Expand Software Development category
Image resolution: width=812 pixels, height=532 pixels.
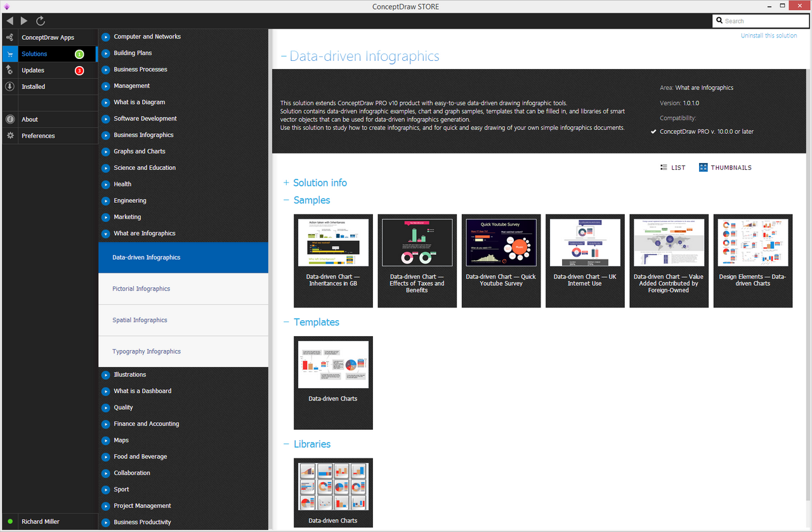point(106,119)
